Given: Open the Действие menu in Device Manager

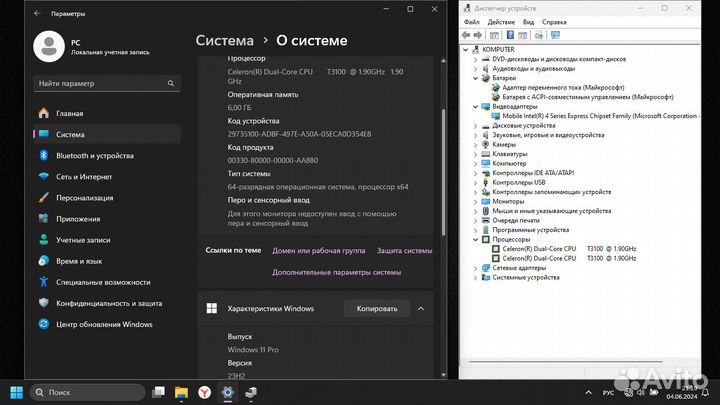Looking at the screenshot, I should (x=502, y=22).
